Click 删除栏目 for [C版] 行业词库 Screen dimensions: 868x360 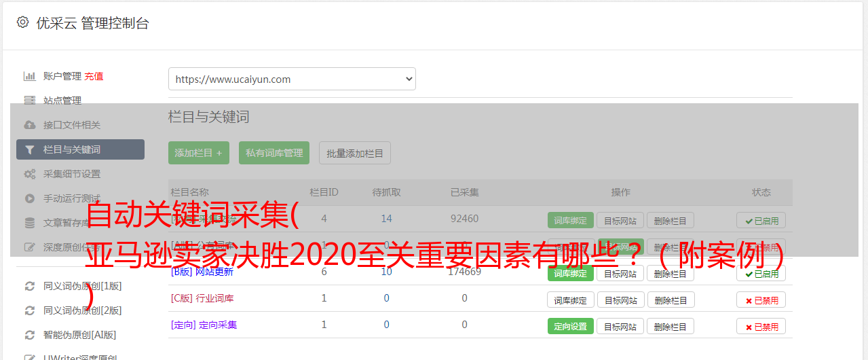671,300
